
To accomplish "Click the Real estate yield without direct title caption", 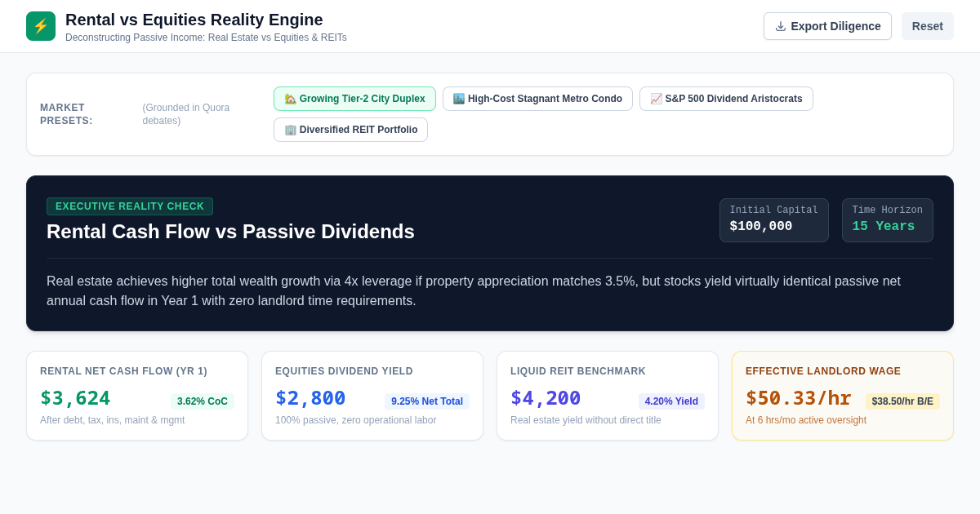I will (x=586, y=420).
